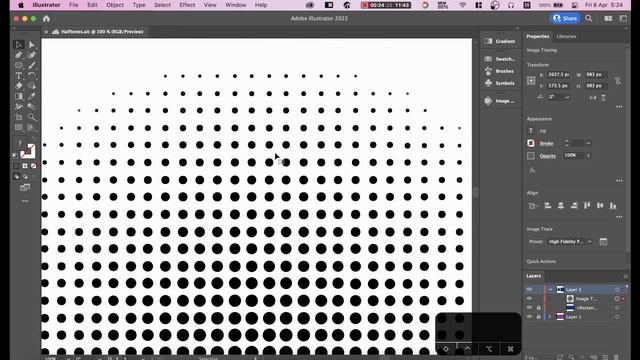Delete selection with Layers trash icon
The width and height of the screenshot is (640, 360).
click(617, 357)
